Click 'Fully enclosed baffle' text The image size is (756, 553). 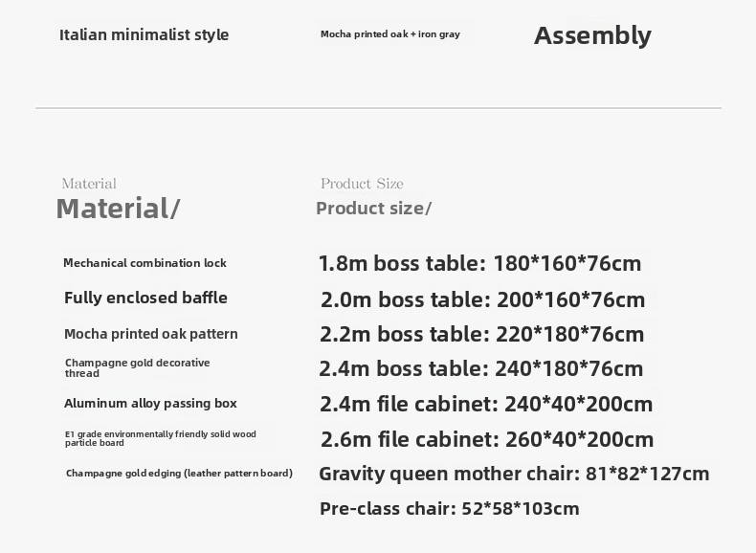pyautogui.click(x=145, y=298)
